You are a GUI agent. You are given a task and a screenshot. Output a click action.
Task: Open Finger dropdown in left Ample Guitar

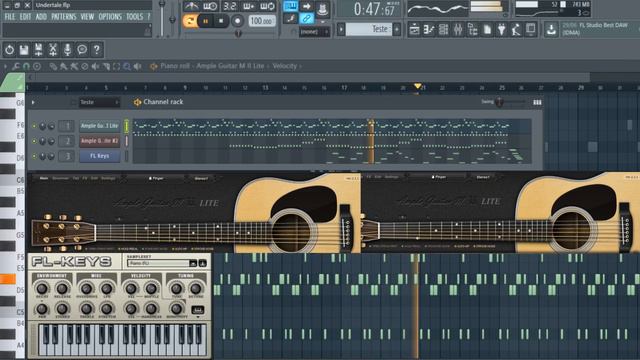tap(156, 178)
